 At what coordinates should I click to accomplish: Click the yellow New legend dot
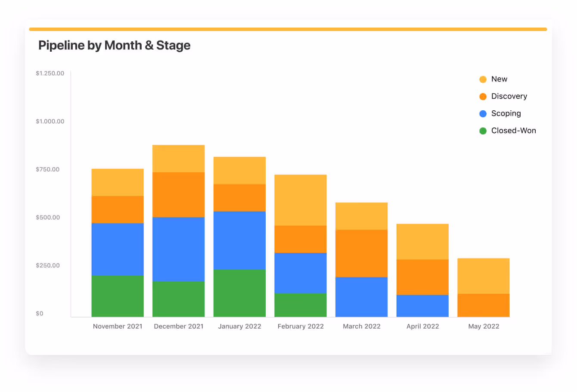[483, 79]
